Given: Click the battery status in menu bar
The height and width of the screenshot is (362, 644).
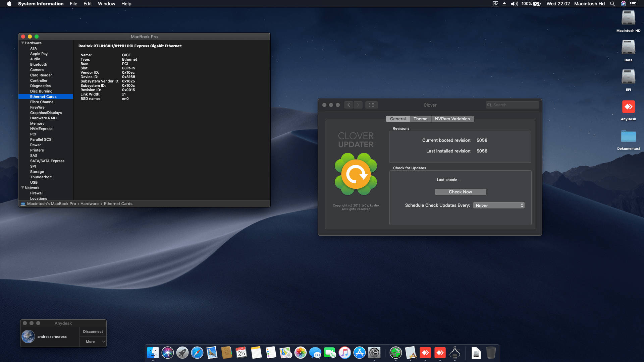Looking at the screenshot, I should click(531, 4).
